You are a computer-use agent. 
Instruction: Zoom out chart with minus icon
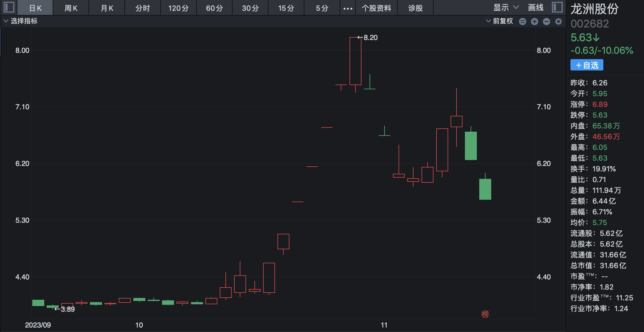(547, 21)
